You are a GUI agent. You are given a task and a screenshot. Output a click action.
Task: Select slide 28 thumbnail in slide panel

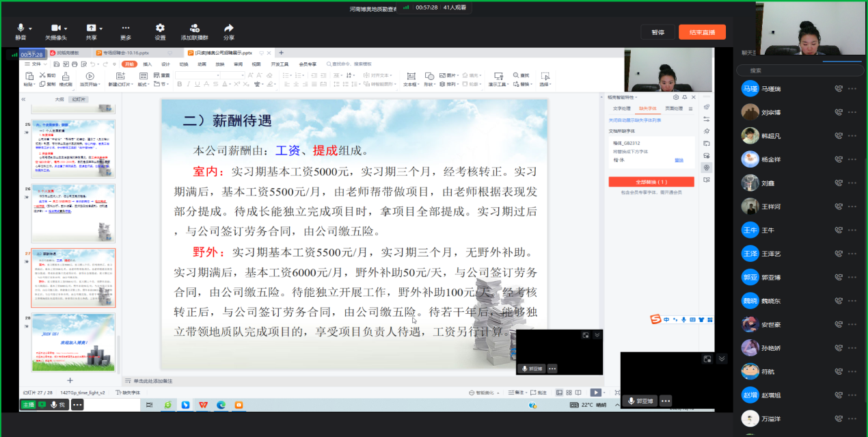73,342
